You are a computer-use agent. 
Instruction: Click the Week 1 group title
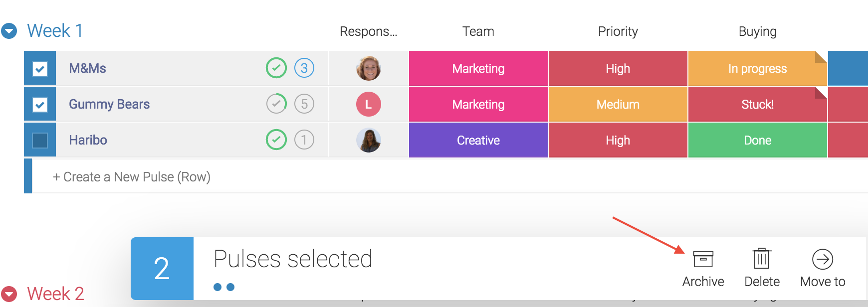[x=55, y=31]
